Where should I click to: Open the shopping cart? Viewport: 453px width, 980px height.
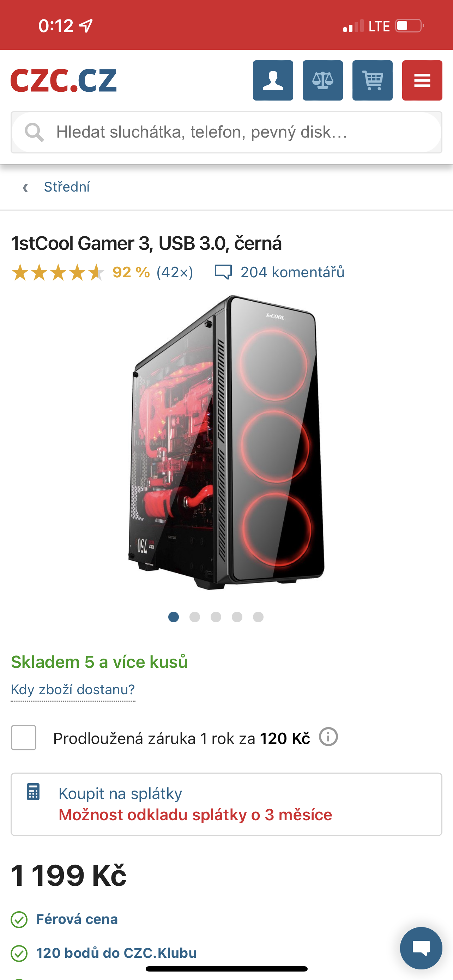coord(372,80)
